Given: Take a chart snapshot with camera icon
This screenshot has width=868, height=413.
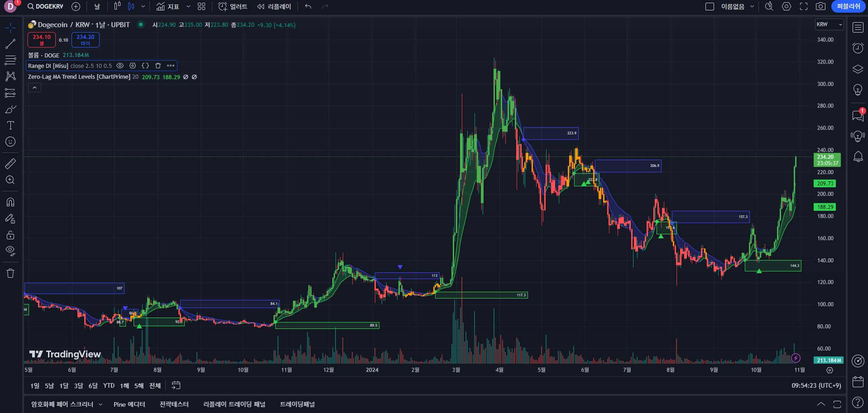Looking at the screenshot, I should 820,6.
